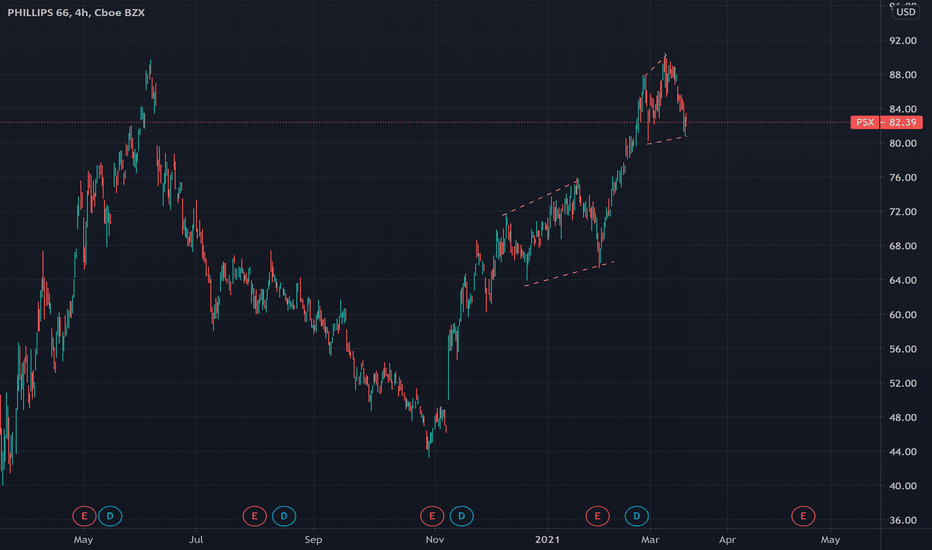932x550 pixels.
Task: Open the dividend D marker just before Sep
Action: pyautogui.click(x=284, y=516)
